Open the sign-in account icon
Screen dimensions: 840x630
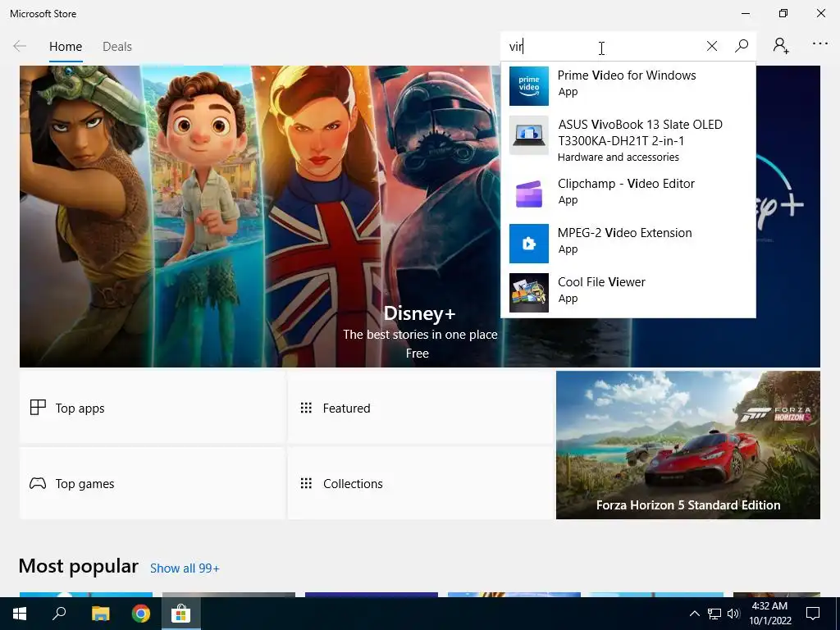click(x=781, y=46)
